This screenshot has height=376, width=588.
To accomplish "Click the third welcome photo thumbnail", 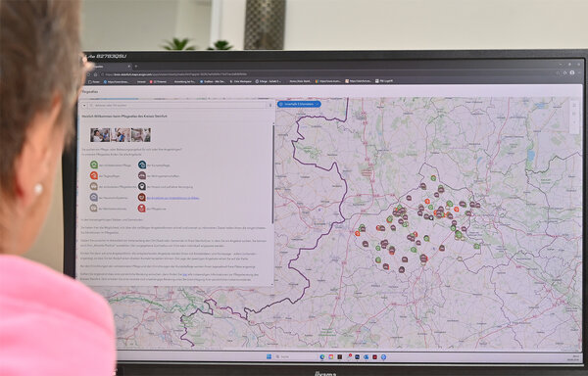I will (x=141, y=135).
